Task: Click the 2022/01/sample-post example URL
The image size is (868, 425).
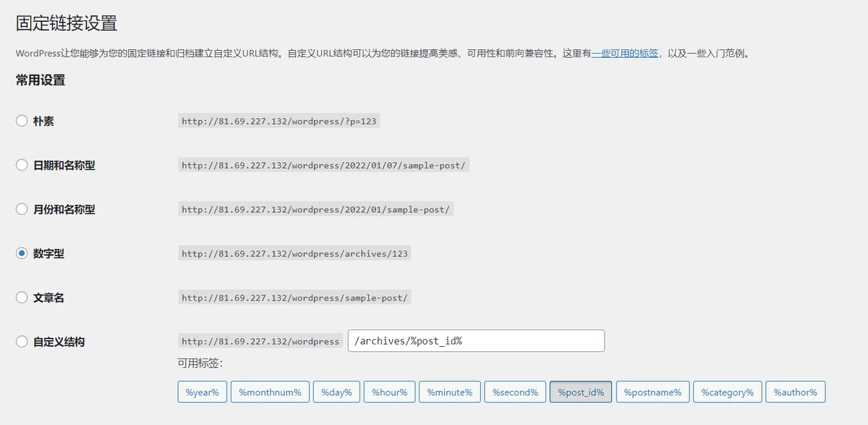Action: [x=316, y=209]
